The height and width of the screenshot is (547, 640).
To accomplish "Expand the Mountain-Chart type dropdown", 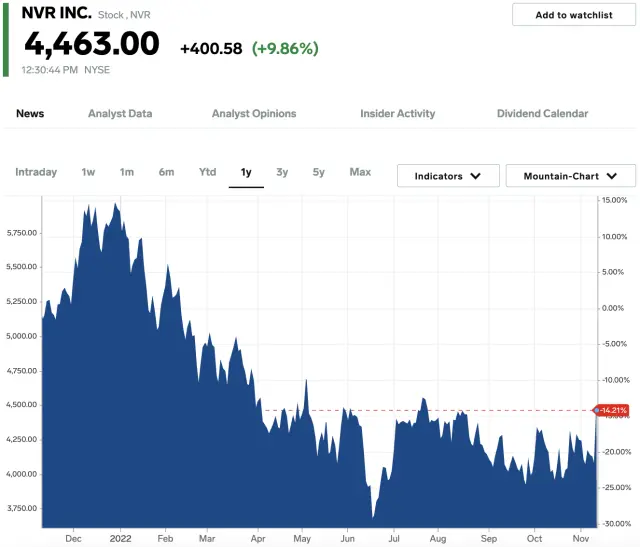I will point(571,176).
